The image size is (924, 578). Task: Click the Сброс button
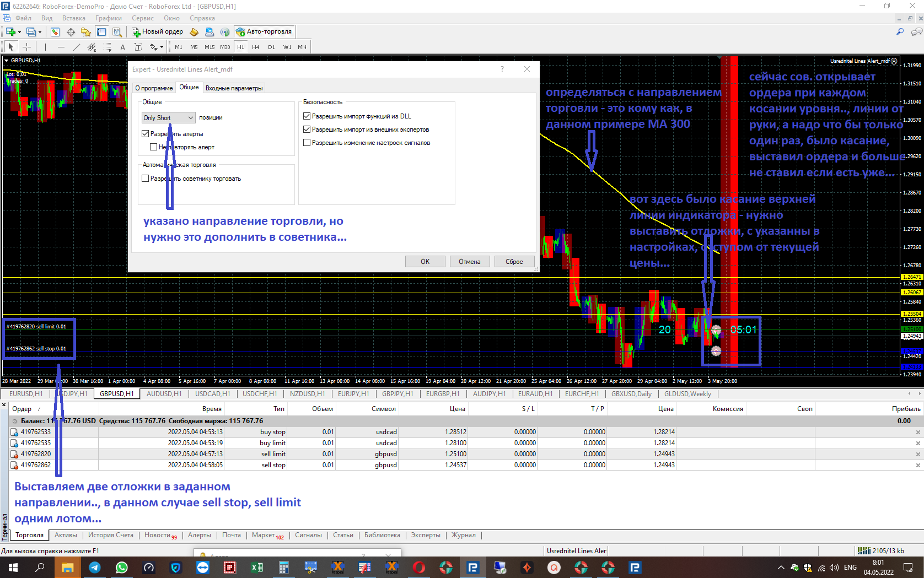click(514, 262)
